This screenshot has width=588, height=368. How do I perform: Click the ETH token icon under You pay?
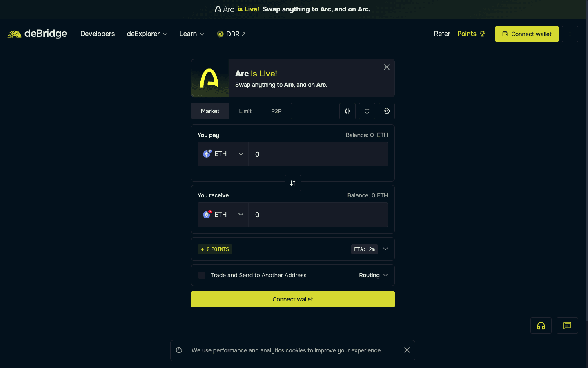tap(207, 154)
